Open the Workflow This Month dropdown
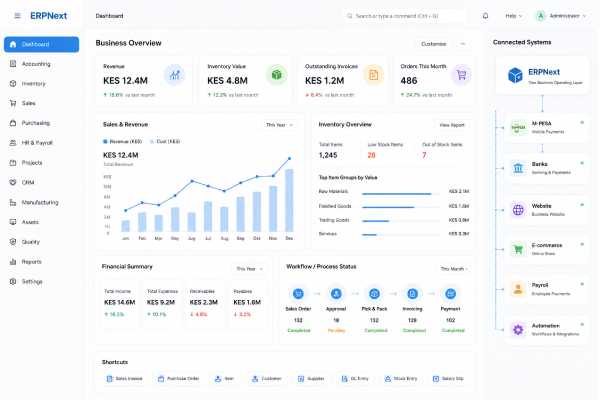 454,269
